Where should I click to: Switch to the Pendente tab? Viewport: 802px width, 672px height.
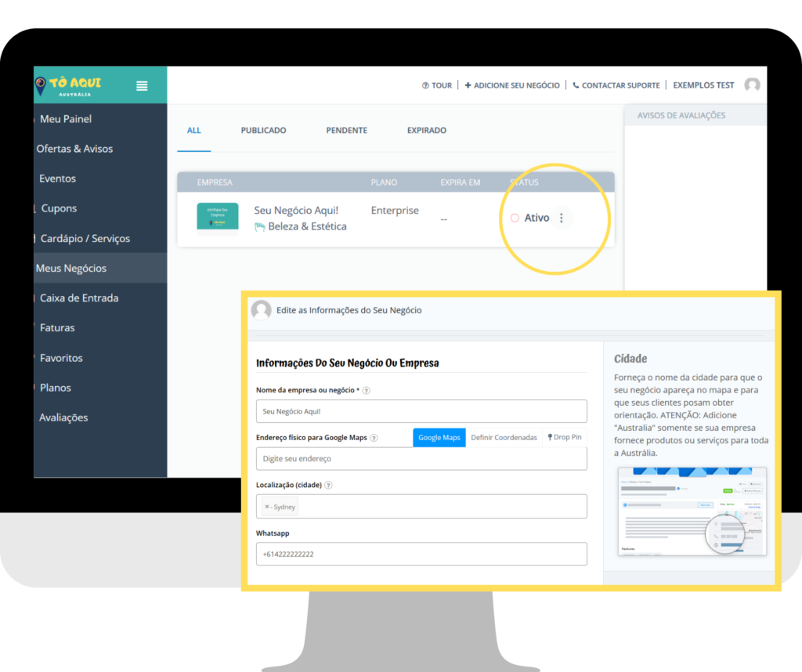pyautogui.click(x=347, y=131)
